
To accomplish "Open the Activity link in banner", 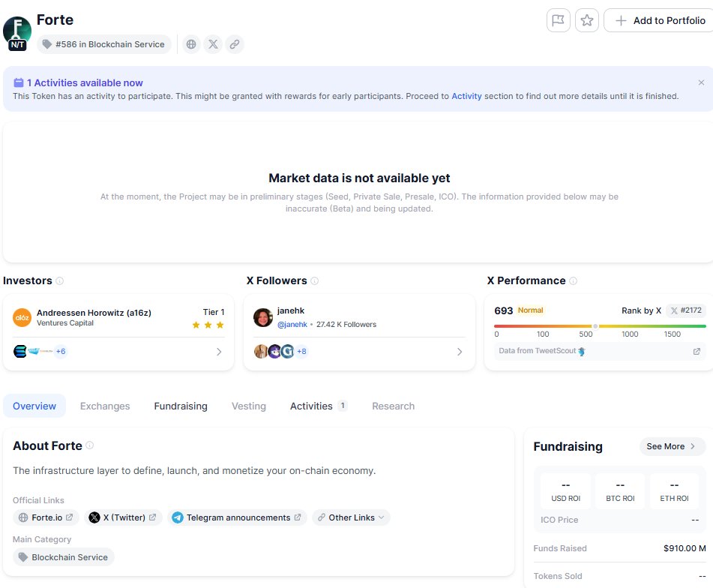I will pos(466,96).
